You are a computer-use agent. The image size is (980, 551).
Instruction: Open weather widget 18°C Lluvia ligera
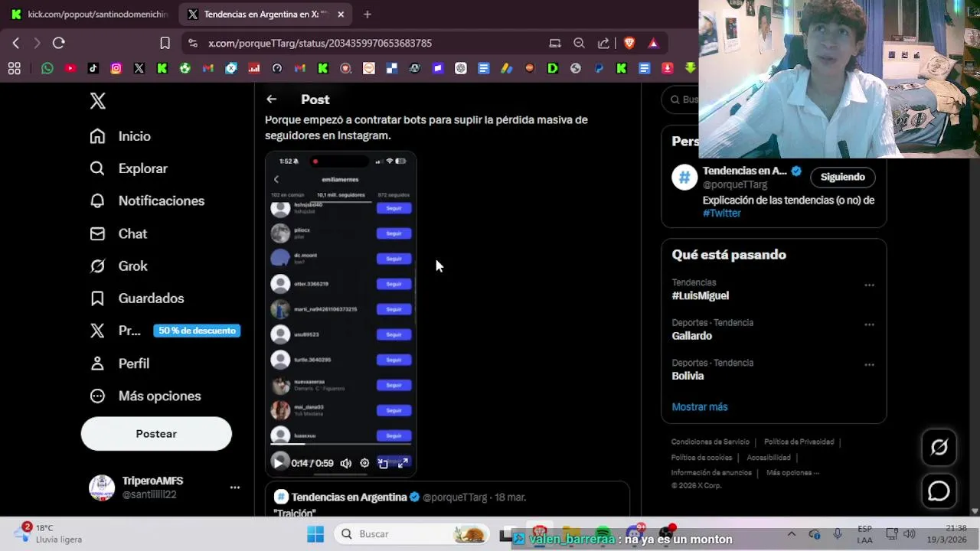pos(47,533)
